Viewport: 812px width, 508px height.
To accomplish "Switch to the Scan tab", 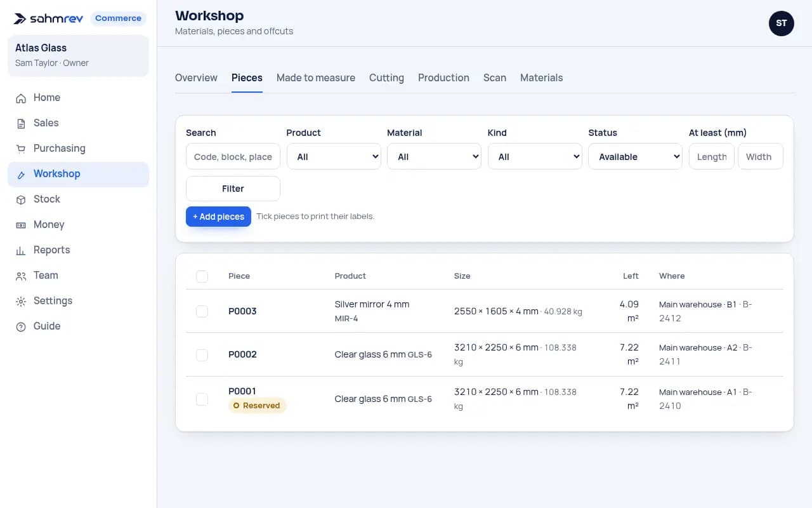I will [x=495, y=77].
